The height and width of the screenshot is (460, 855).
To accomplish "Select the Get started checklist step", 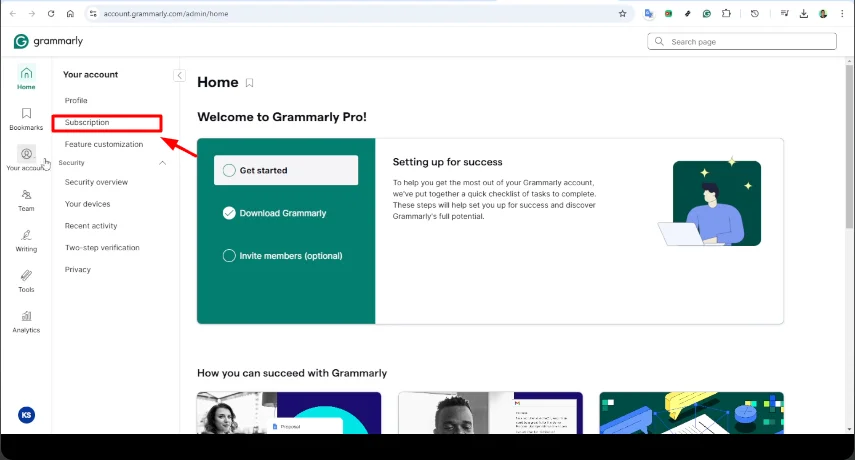I will 286,170.
